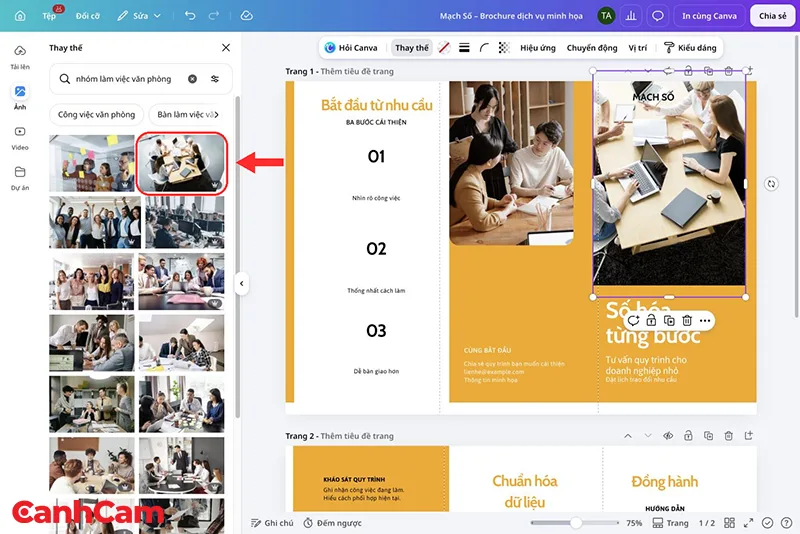Click the rotate handle beside the selected image

(771, 184)
